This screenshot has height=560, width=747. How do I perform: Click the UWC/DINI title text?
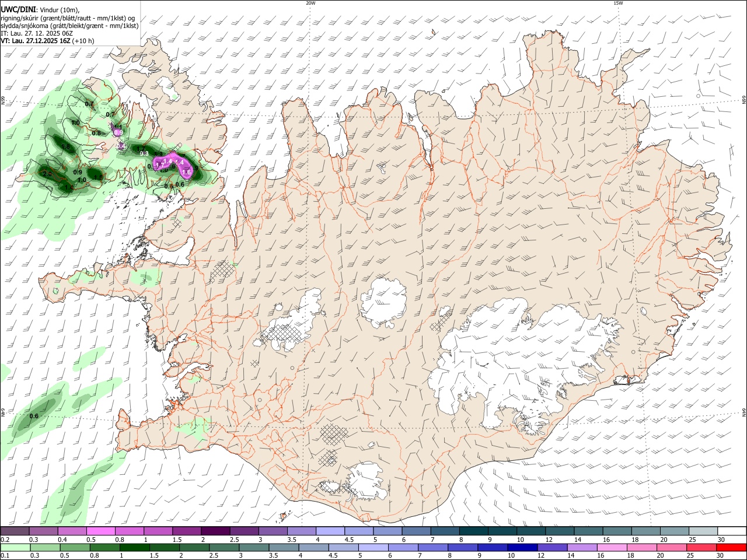point(18,9)
